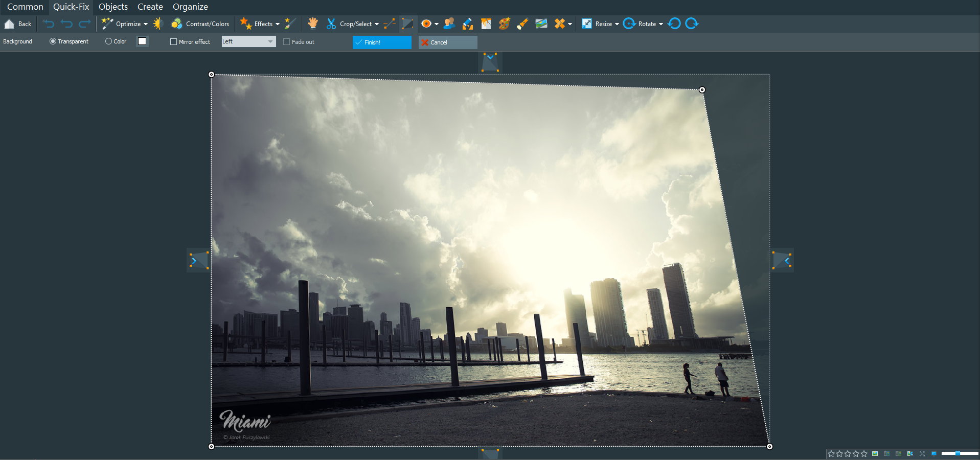Screen dimensions: 980x460
Task: Cancel the perspective correction
Action: pos(448,42)
